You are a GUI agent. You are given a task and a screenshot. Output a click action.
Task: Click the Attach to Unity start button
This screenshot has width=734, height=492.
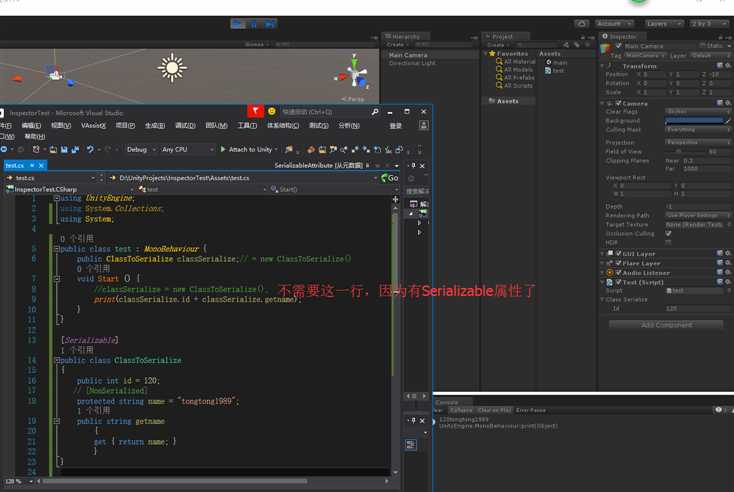point(248,149)
